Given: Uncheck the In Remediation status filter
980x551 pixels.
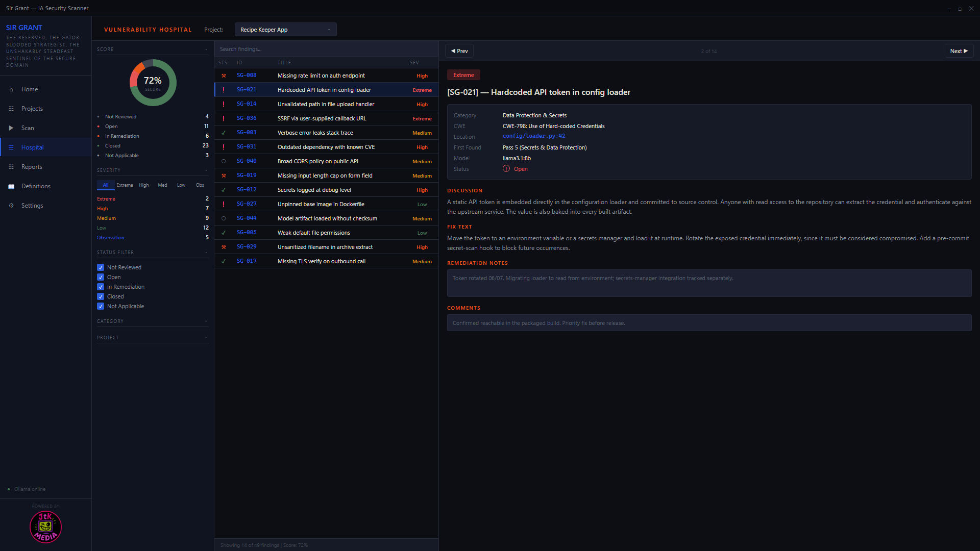Looking at the screenshot, I should [101, 287].
